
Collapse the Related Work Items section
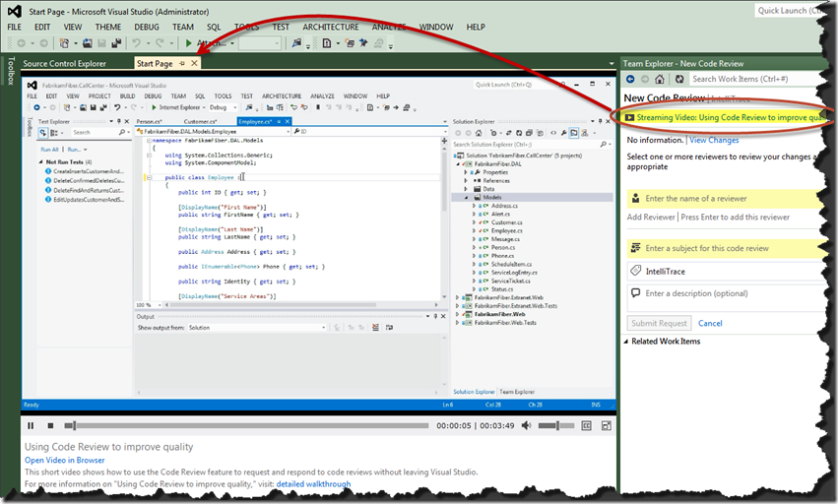click(626, 342)
